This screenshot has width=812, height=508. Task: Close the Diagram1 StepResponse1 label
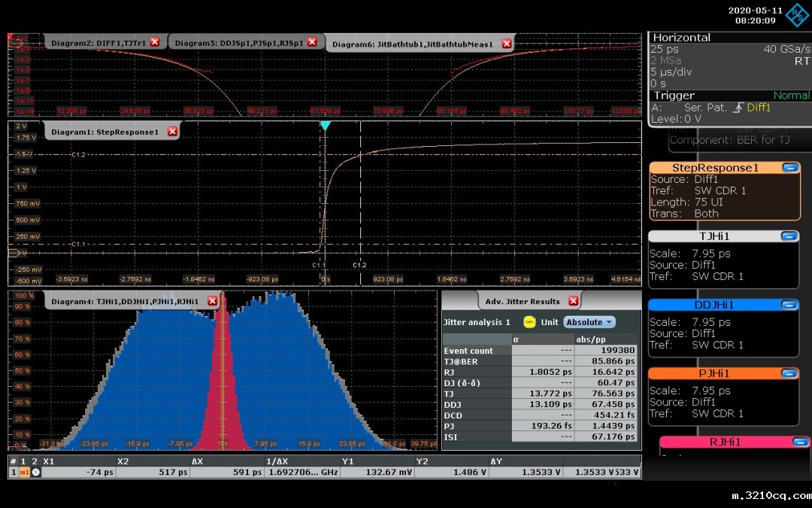click(172, 132)
